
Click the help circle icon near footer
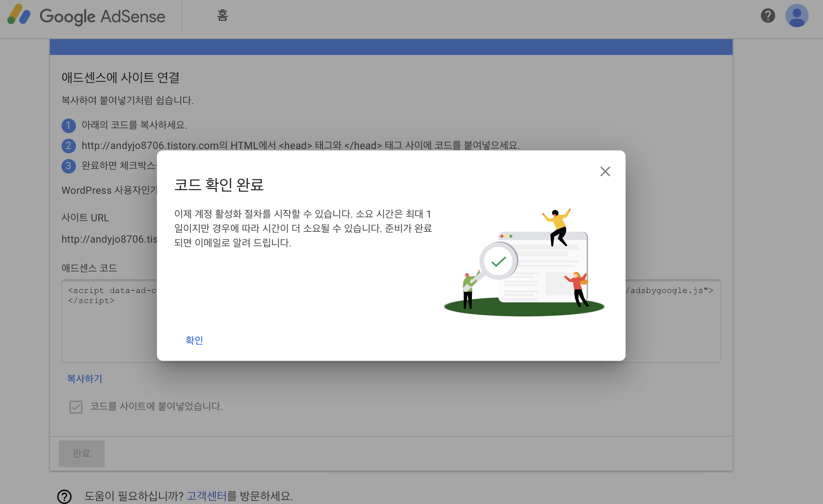click(64, 496)
